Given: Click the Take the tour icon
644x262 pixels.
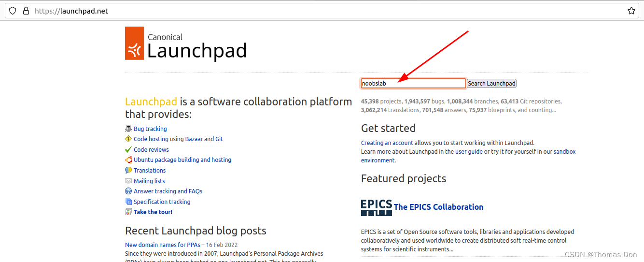Looking at the screenshot, I should (x=128, y=212).
